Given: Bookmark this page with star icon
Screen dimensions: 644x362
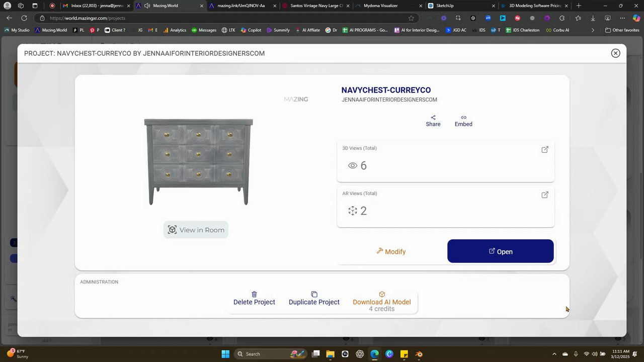Looking at the screenshot, I should tap(411, 18).
